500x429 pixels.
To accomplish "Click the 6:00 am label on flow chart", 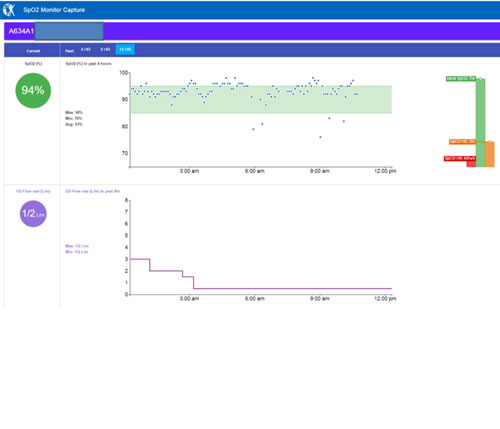I will (255, 298).
